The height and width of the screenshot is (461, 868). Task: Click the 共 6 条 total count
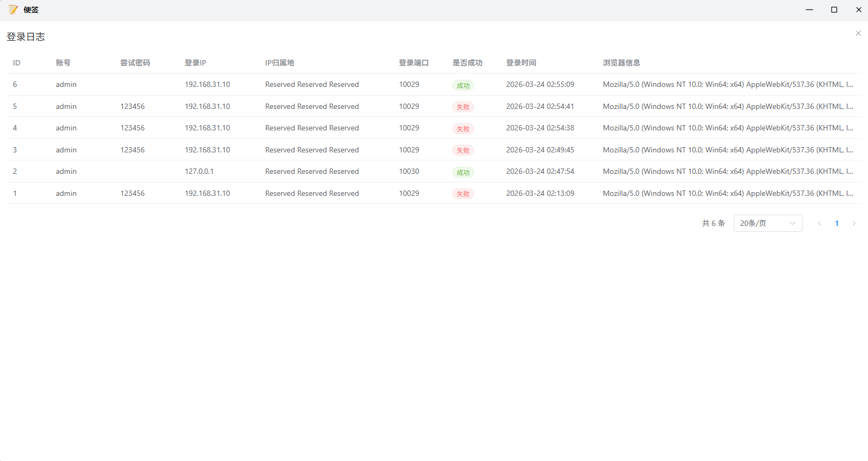pos(713,223)
